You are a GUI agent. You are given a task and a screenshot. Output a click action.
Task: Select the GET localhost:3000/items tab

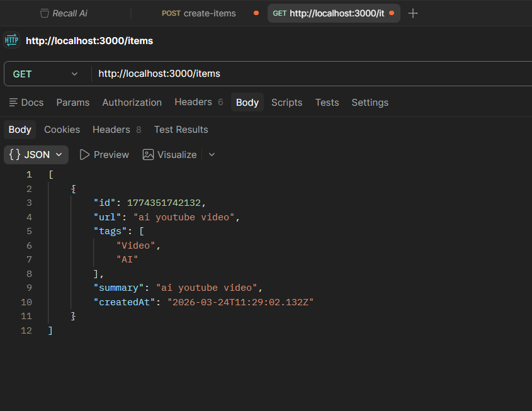coord(334,13)
